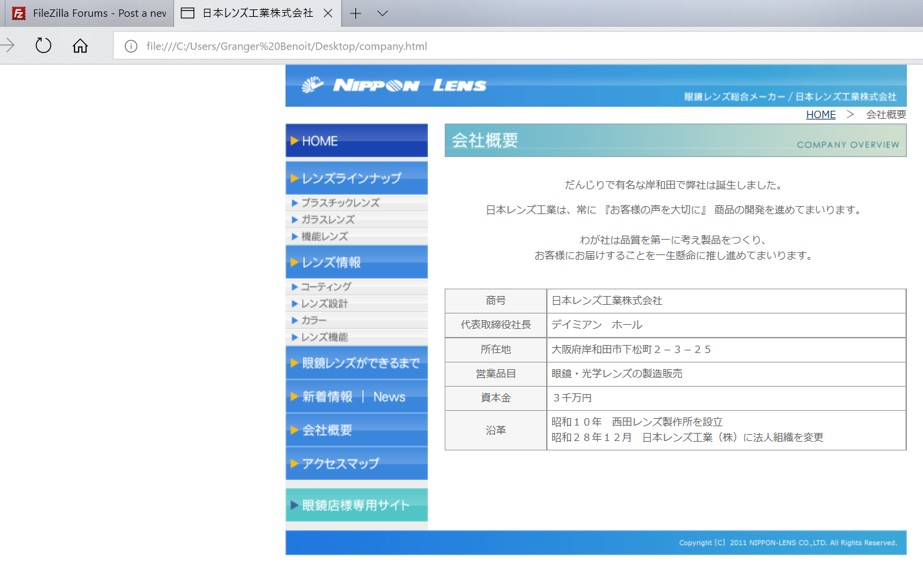Open the レンズ情報 sidebar menu
The image size is (923, 588).
point(357,262)
